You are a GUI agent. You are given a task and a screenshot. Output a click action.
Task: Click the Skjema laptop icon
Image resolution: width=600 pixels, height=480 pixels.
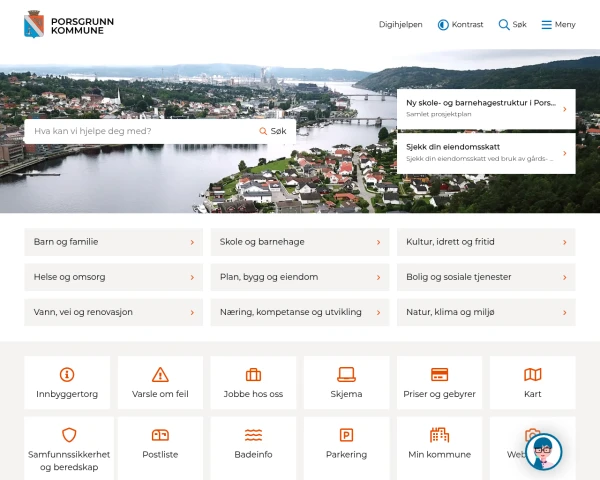tap(346, 374)
